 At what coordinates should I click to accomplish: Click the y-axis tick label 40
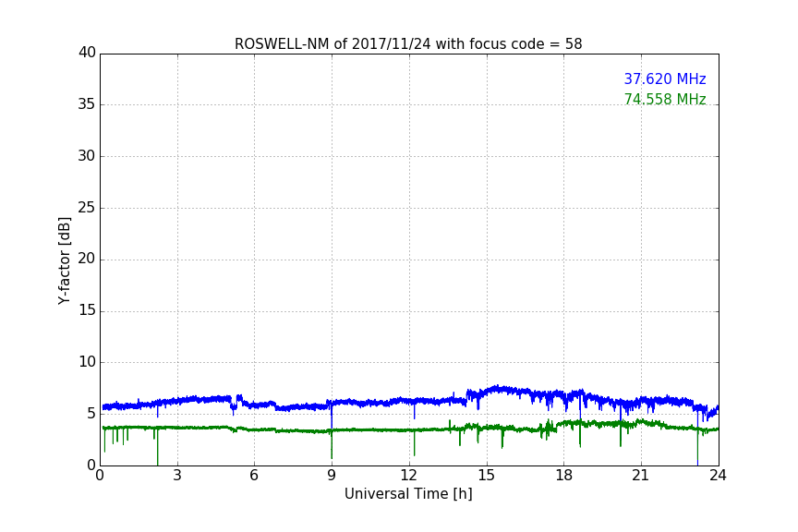point(87,53)
